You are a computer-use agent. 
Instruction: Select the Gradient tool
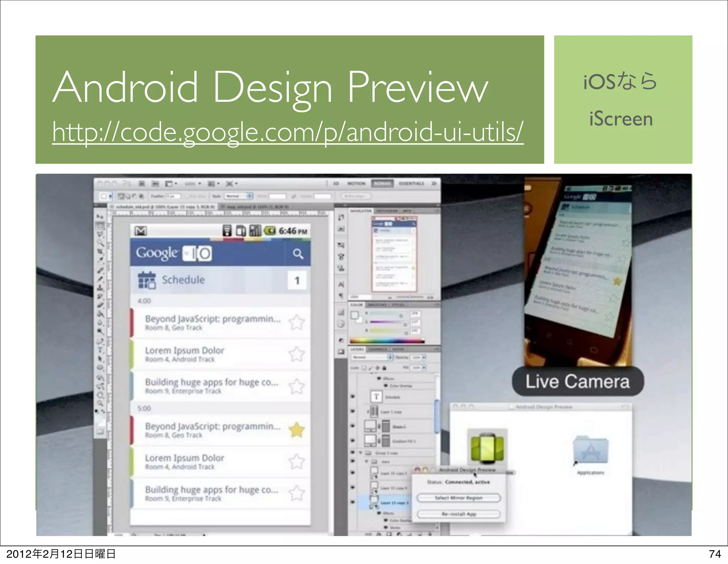coord(100,314)
